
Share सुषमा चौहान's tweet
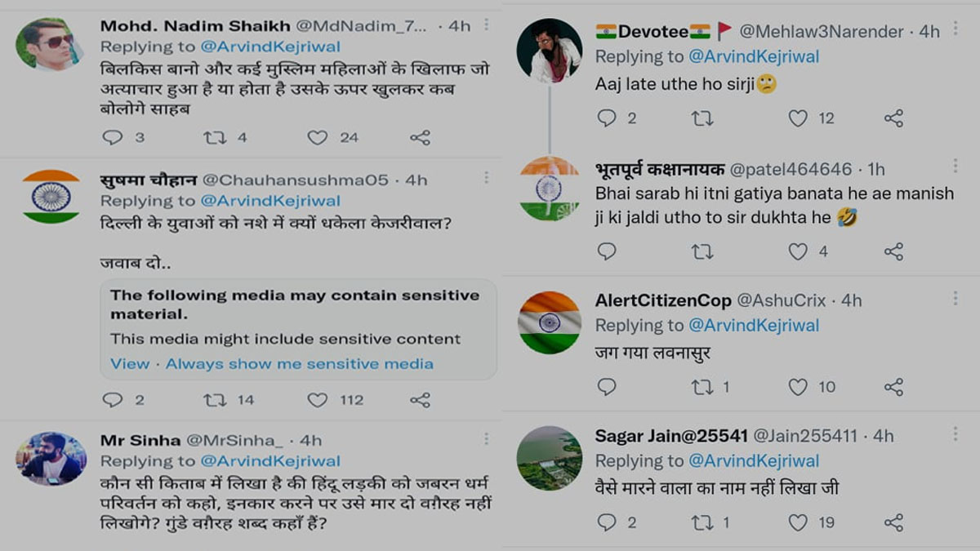point(420,400)
